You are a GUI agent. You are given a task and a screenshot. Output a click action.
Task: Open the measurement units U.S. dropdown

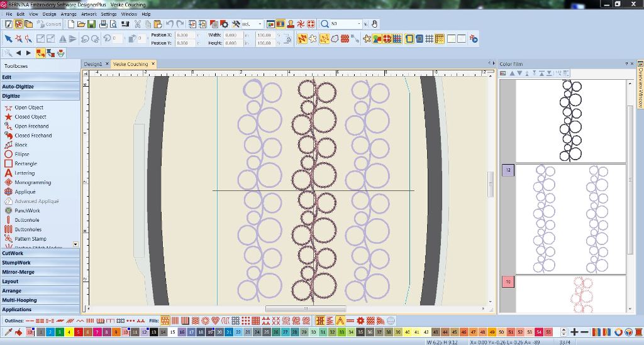tap(260, 25)
